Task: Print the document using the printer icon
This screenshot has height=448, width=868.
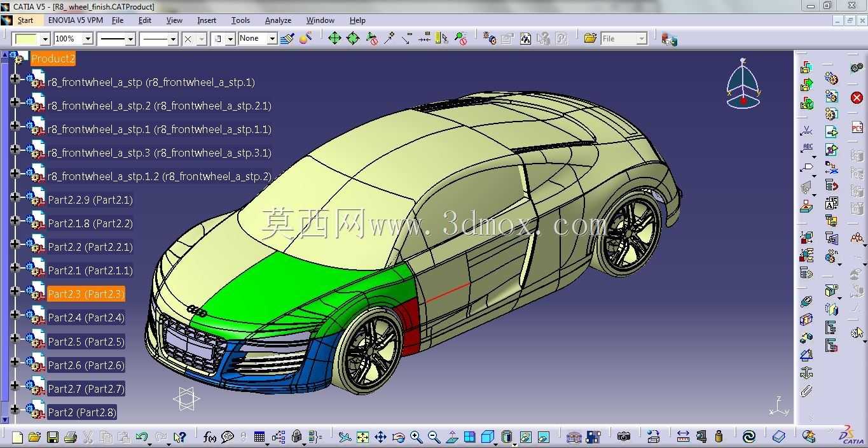Action: click(x=70, y=437)
